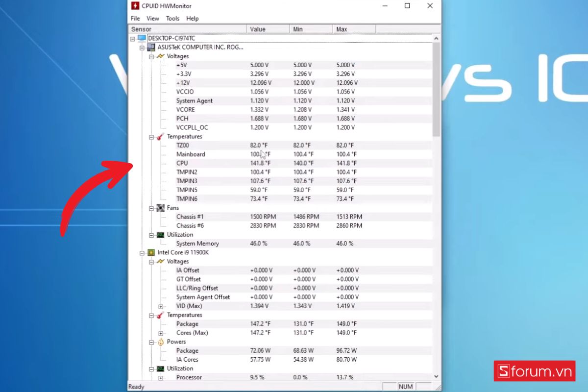Click the ASUSTeK motherboard chip icon
The width and height of the screenshot is (588, 392).
click(x=151, y=48)
